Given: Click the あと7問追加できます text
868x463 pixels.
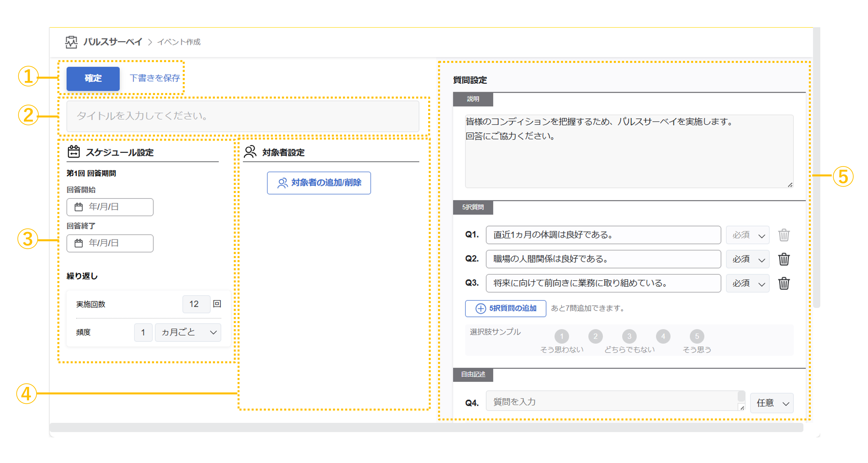Looking at the screenshot, I should (588, 308).
